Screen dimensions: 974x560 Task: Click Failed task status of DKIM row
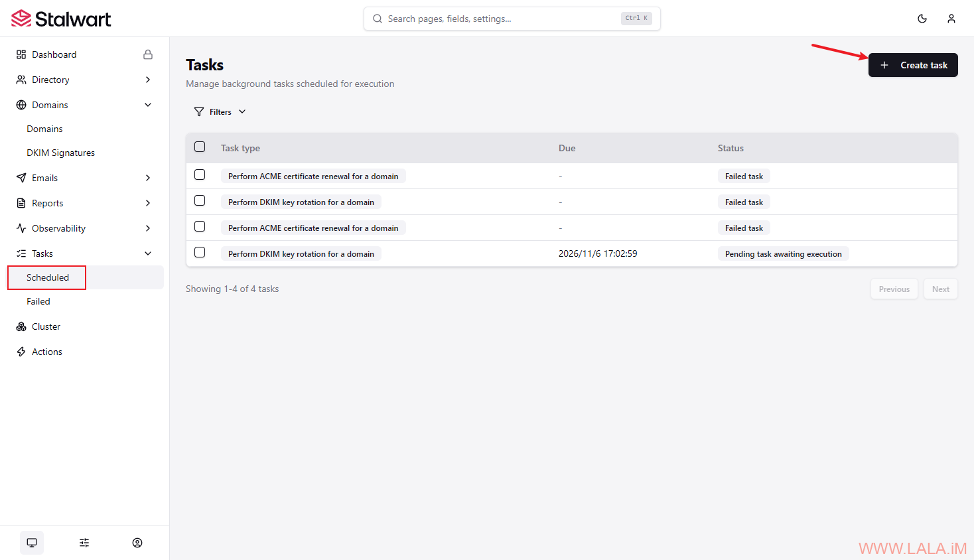pyautogui.click(x=744, y=202)
